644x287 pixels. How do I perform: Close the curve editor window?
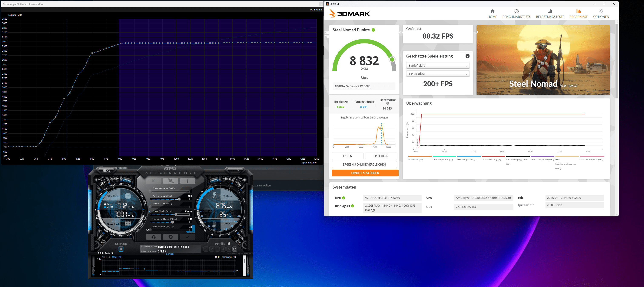pyautogui.click(x=321, y=4)
